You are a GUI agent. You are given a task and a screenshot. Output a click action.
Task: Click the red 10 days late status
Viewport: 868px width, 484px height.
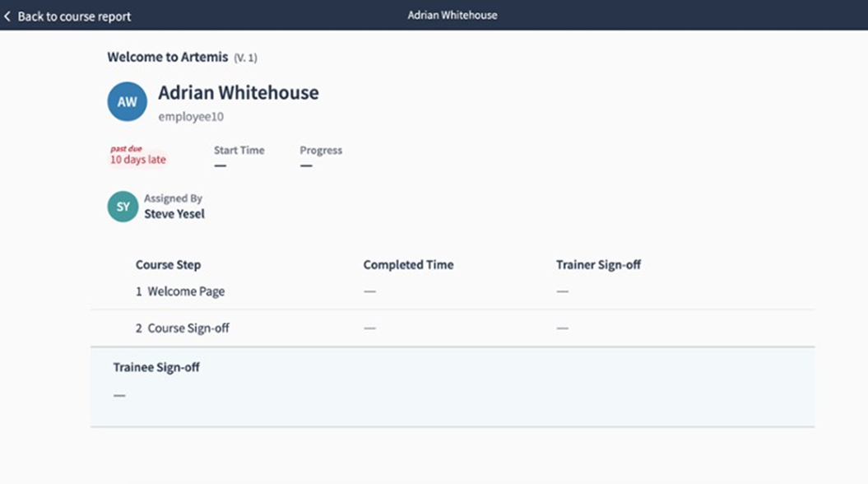(138, 160)
